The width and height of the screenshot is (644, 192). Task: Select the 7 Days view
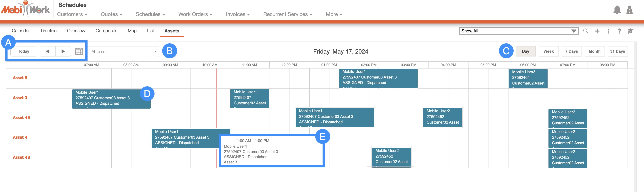coord(571,51)
